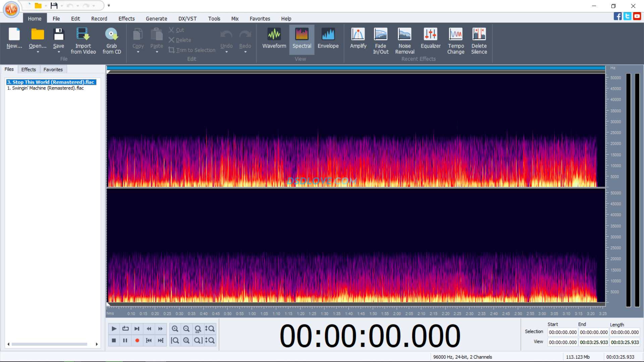This screenshot has height=362, width=644.
Task: Open the DX/VST ribbon tab
Action: (x=187, y=19)
